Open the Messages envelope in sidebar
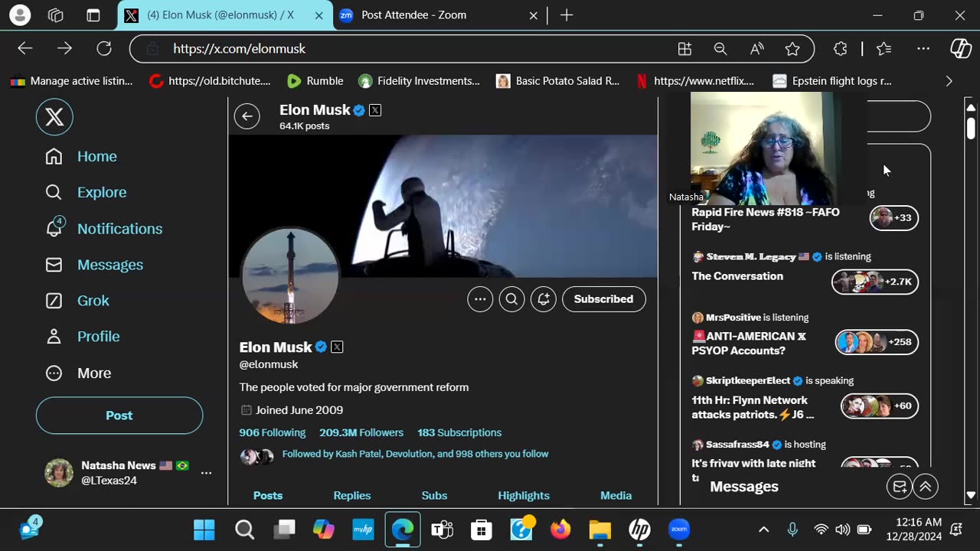This screenshot has height=551, width=980. (54, 265)
